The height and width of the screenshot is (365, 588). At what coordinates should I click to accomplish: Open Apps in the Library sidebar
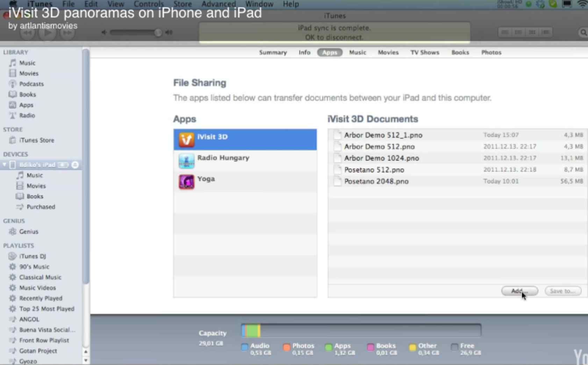26,105
